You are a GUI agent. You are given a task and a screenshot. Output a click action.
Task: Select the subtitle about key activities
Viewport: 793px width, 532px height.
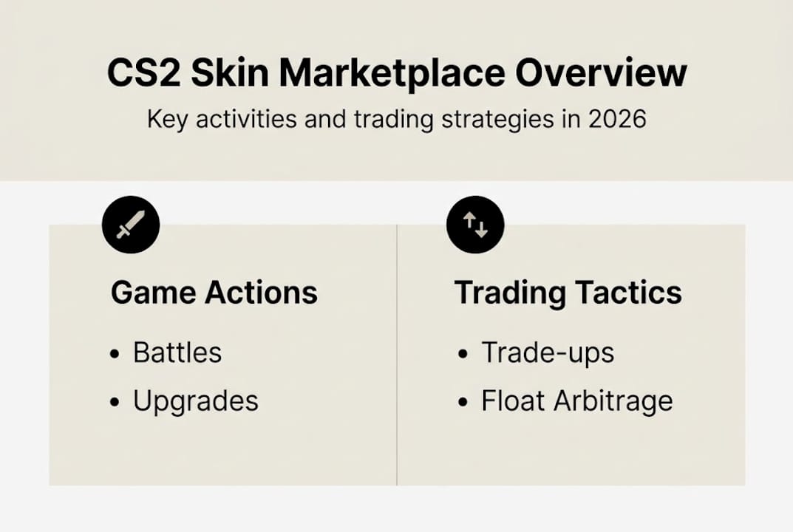[397, 119]
